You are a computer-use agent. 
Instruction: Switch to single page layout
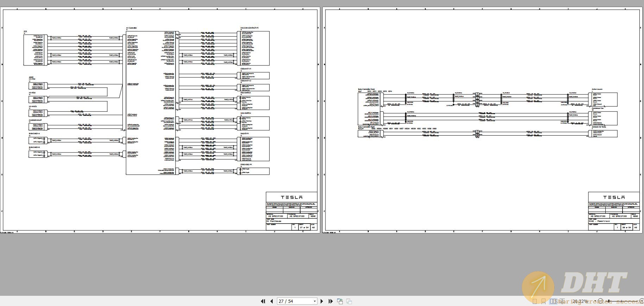(x=535, y=301)
